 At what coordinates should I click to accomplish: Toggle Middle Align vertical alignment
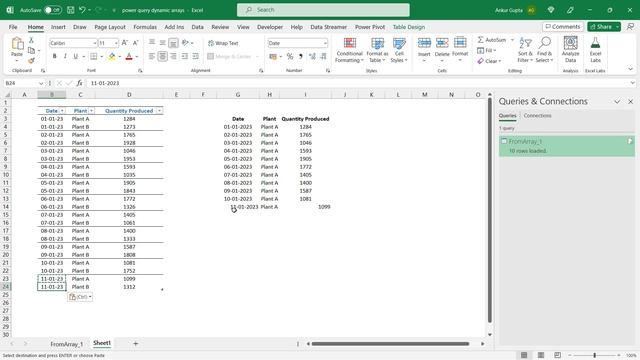tap(162, 43)
